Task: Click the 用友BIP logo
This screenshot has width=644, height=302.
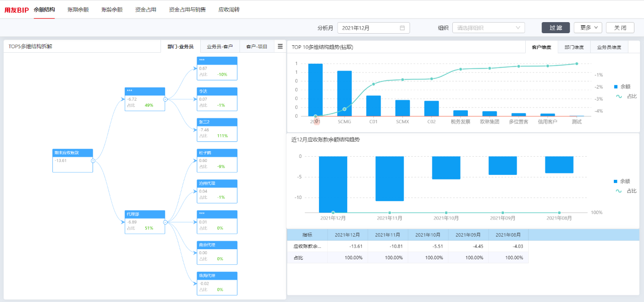Action: (x=17, y=10)
